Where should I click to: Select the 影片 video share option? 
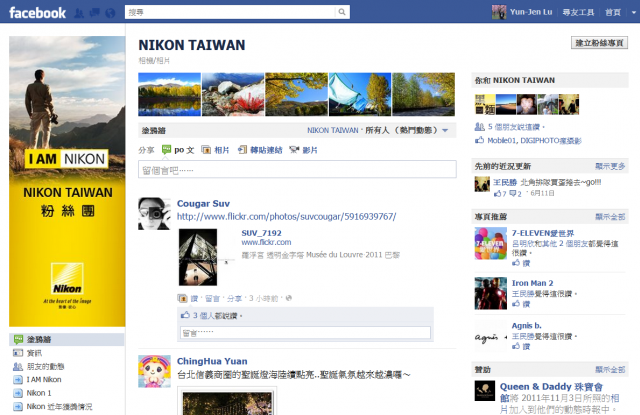click(303, 150)
